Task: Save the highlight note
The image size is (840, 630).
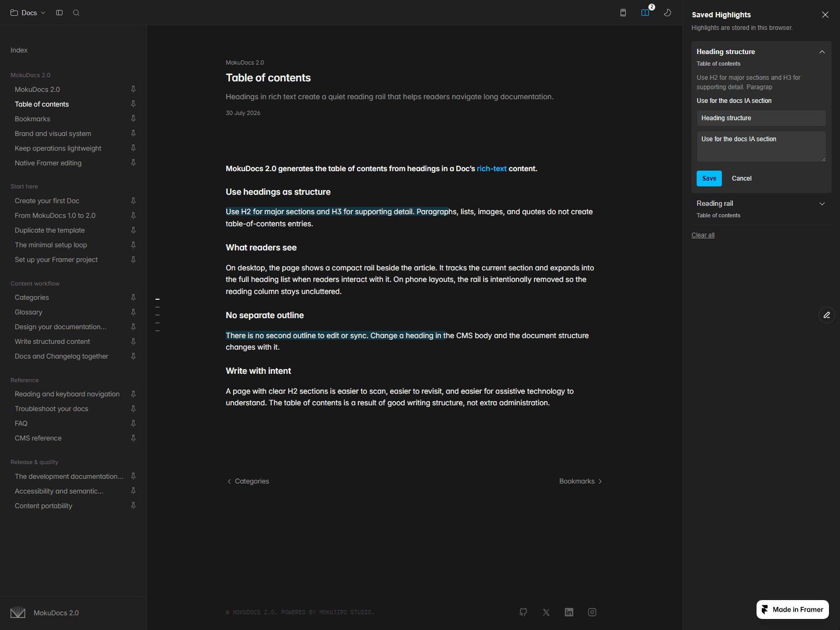Action: pos(709,178)
